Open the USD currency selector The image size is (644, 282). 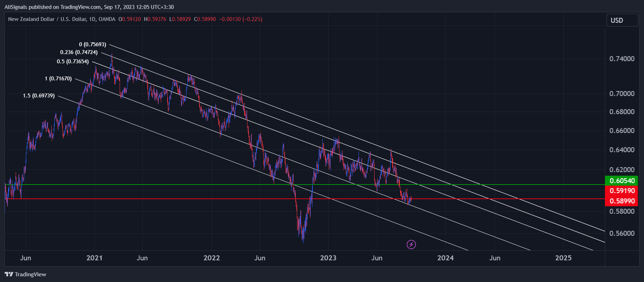(x=622, y=20)
